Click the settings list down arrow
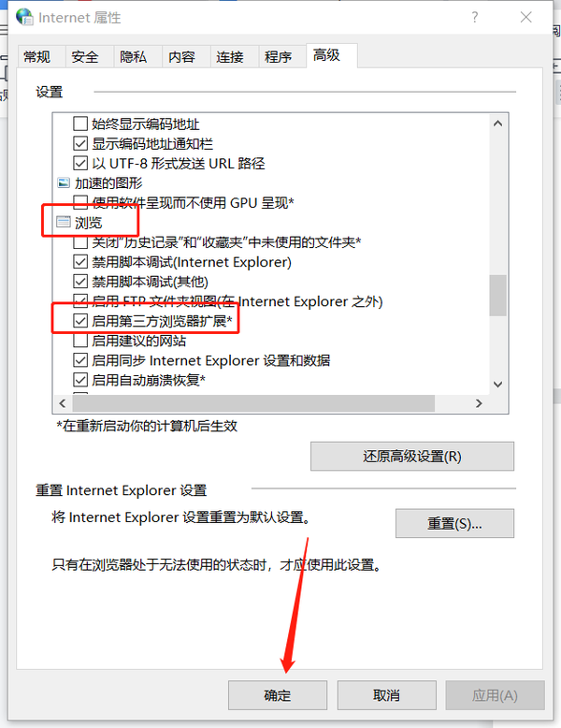This screenshot has height=728, width=561. click(498, 384)
